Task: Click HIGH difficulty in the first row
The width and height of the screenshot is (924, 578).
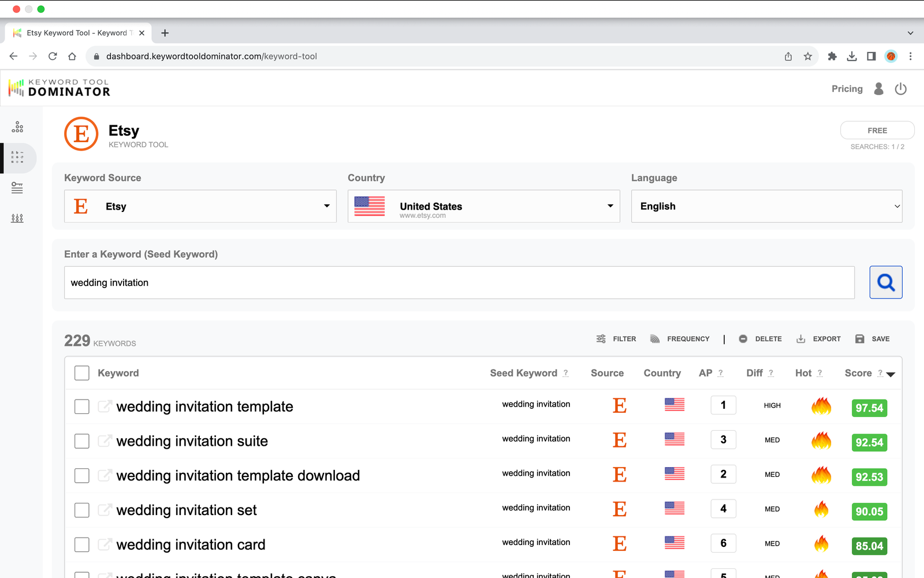Action: pyautogui.click(x=772, y=405)
